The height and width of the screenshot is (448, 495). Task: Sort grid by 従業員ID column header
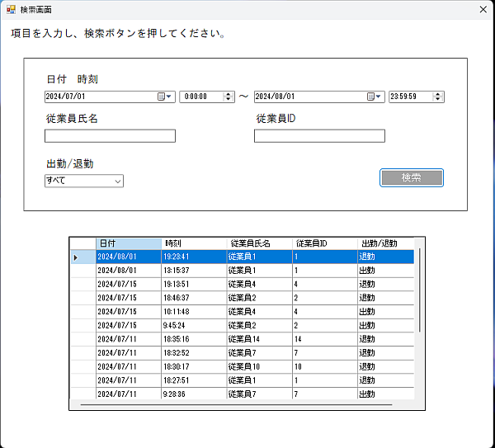(325, 243)
